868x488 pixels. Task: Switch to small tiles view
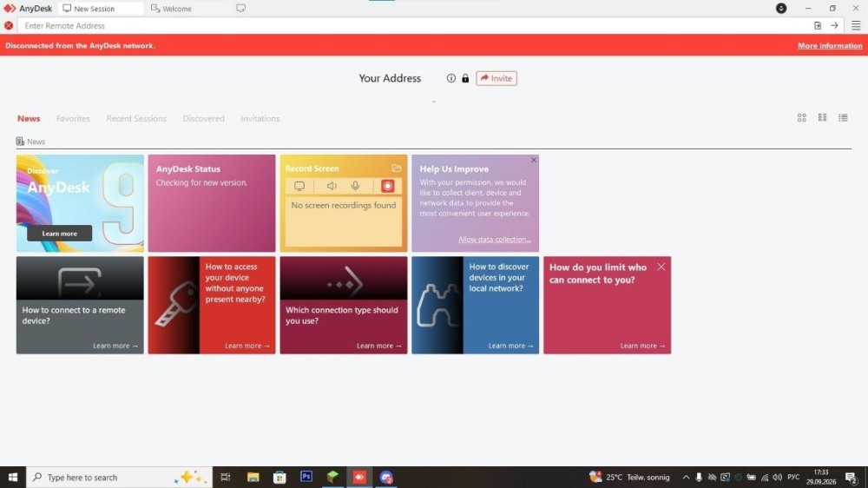[x=823, y=117]
